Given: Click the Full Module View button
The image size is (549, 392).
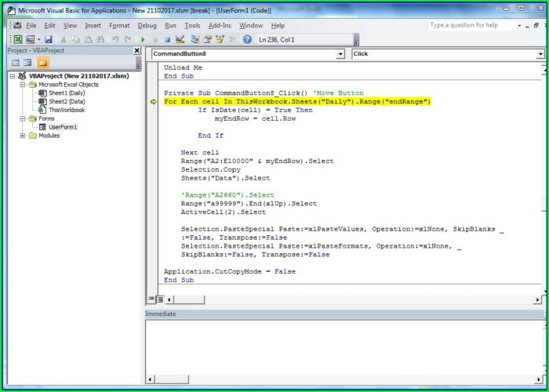Looking at the screenshot, I should pyautogui.click(x=160, y=299).
